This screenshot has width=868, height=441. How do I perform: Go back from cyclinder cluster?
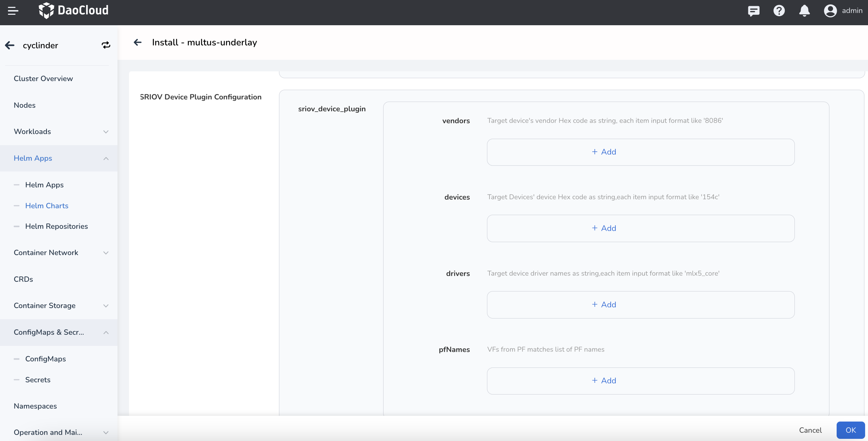coord(10,45)
